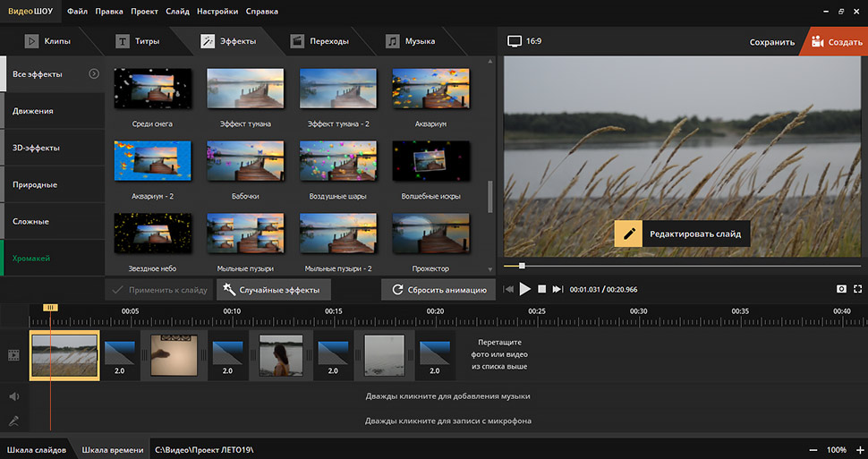Switch to the Эффекты tab
The image size is (868, 459).
click(228, 41)
